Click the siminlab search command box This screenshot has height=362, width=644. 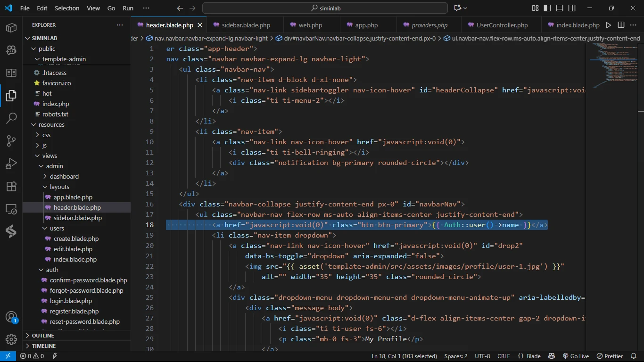(x=325, y=8)
